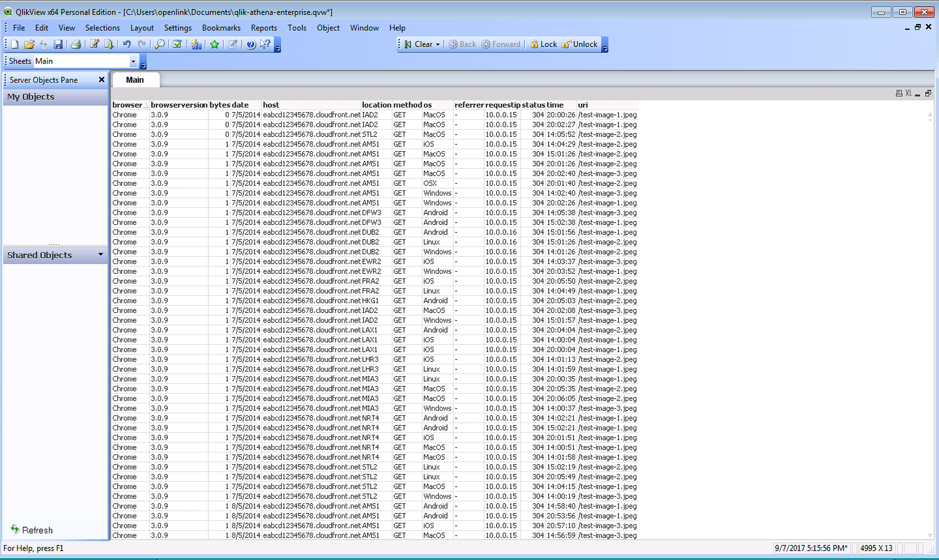The image size is (939, 560).
Task: Maximize the table box object
Action: click(928, 93)
